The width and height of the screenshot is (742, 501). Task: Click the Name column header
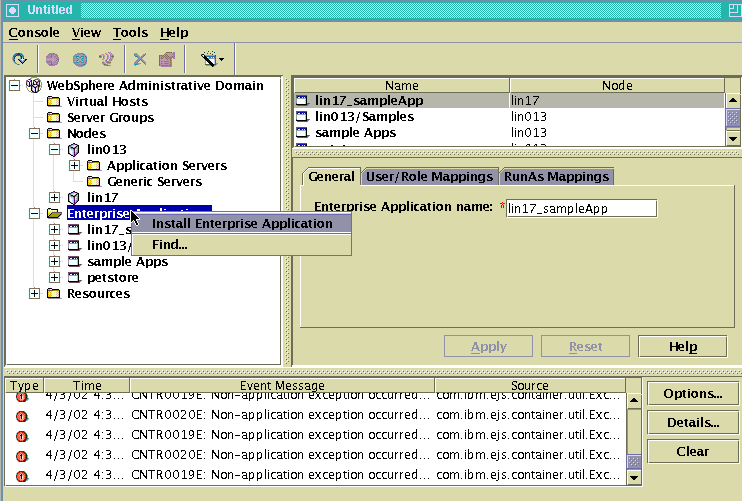click(402, 85)
